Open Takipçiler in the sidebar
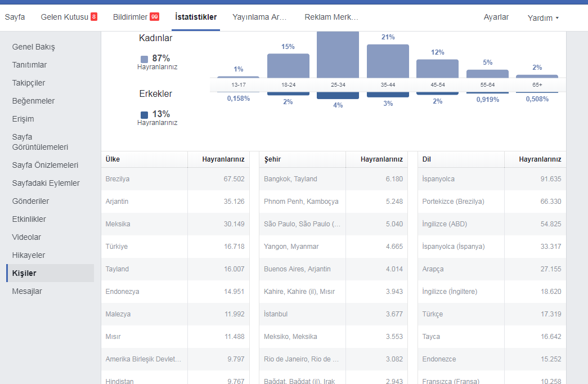 tap(29, 83)
